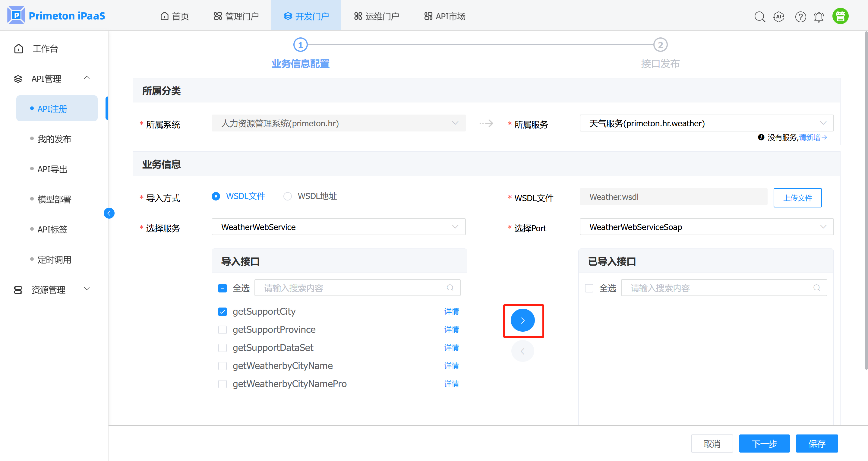Viewport: 868px width, 461px height.
Task: Open the 所属服务 dropdown
Action: point(706,123)
